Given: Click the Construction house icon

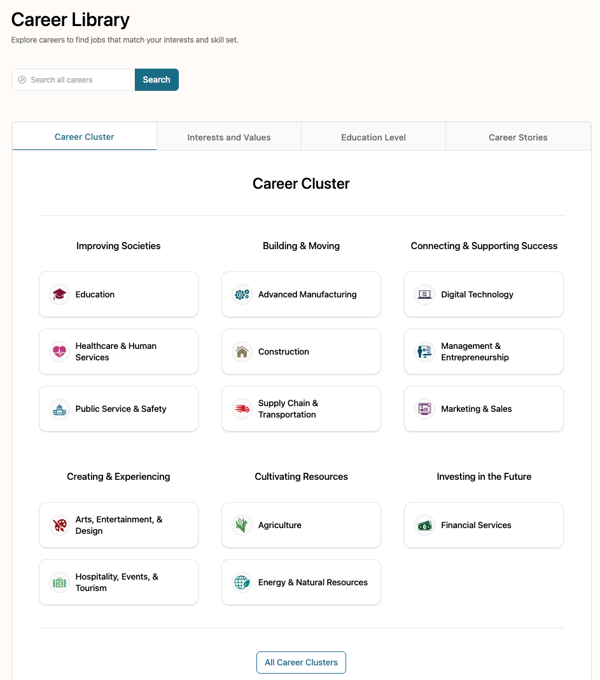Looking at the screenshot, I should 242,351.
